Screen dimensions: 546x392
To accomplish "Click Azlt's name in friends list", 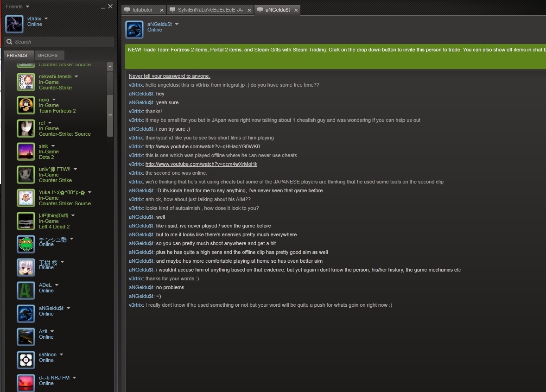I will pyautogui.click(x=43, y=331).
